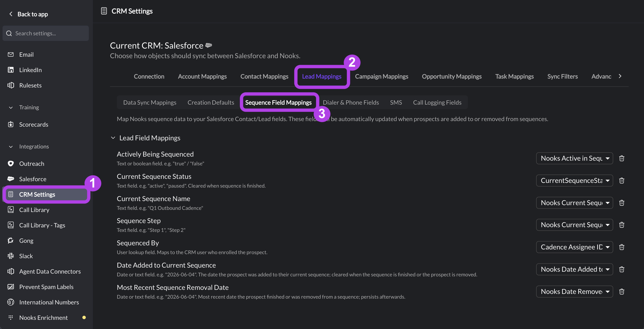Open Prevent Spam Labels settings
The image size is (644, 329).
click(x=46, y=287)
